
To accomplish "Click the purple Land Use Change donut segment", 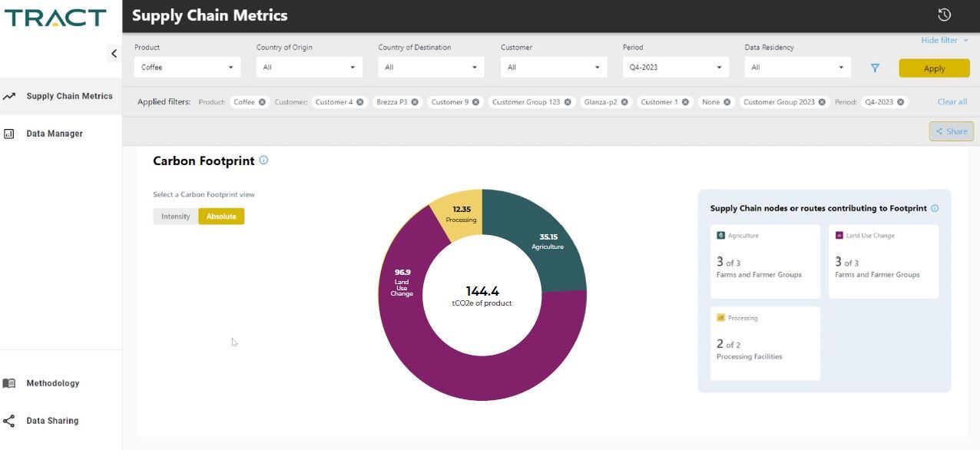I will [461, 376].
